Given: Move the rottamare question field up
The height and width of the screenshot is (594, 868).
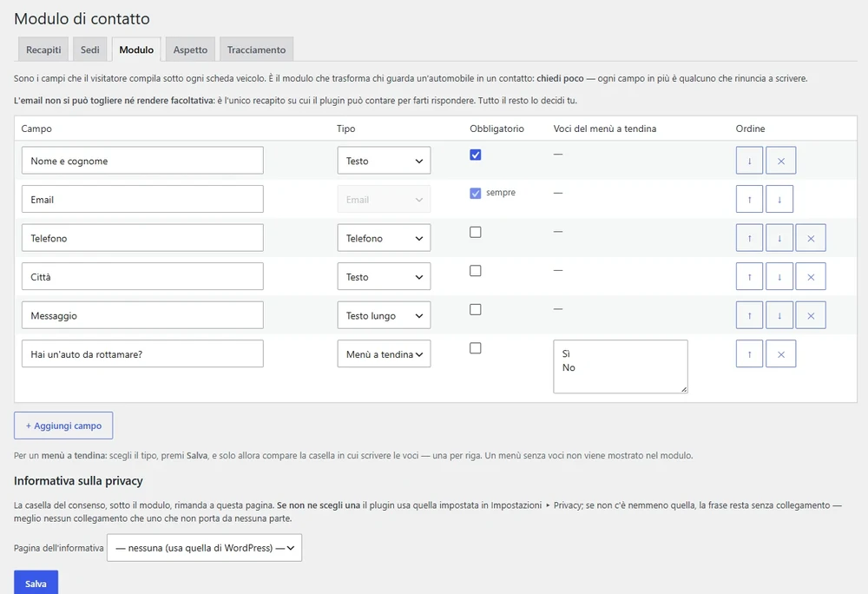Looking at the screenshot, I should tap(749, 354).
